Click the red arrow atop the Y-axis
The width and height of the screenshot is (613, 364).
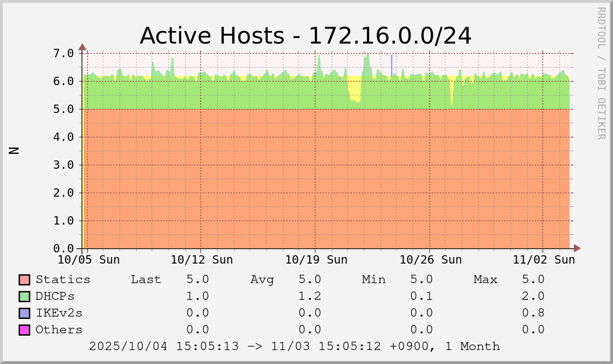tap(82, 47)
